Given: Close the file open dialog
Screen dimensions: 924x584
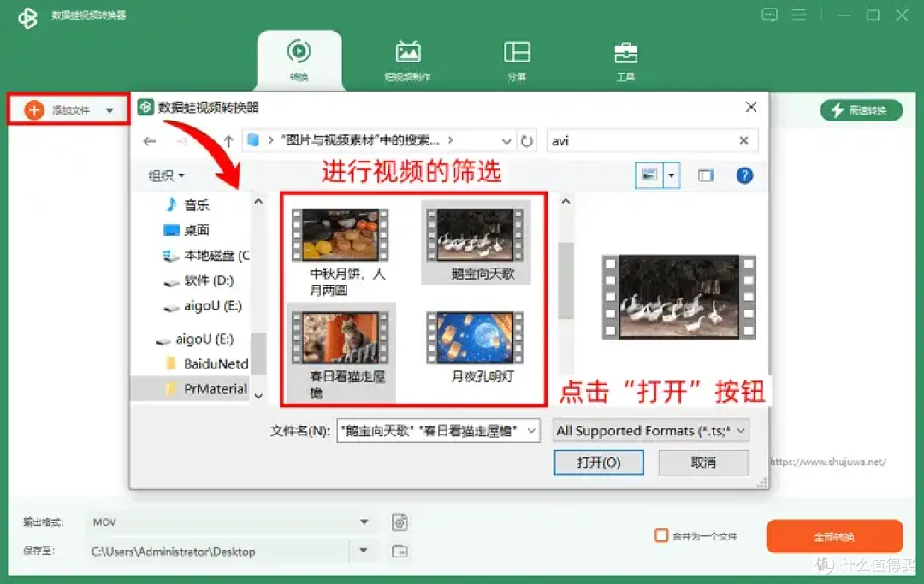Looking at the screenshot, I should pos(751,107).
